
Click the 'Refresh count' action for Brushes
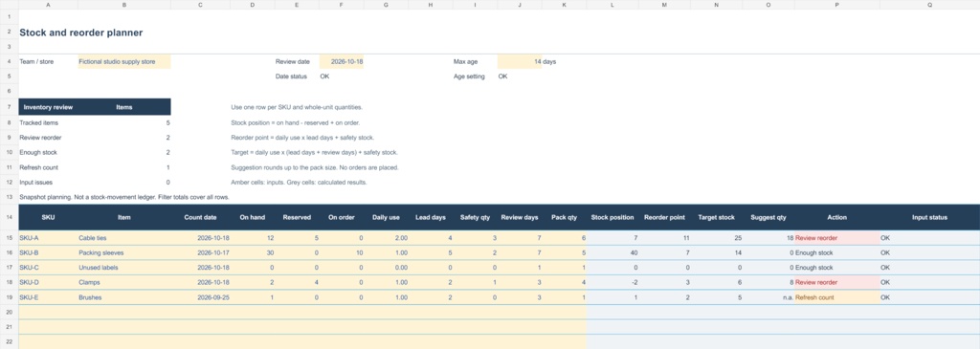coord(836,297)
